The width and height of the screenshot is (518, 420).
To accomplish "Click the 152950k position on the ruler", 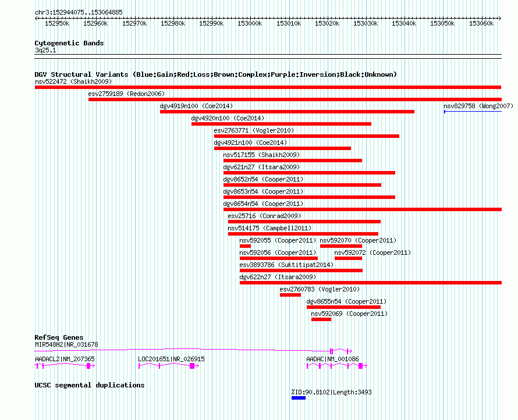I will tap(57, 23).
